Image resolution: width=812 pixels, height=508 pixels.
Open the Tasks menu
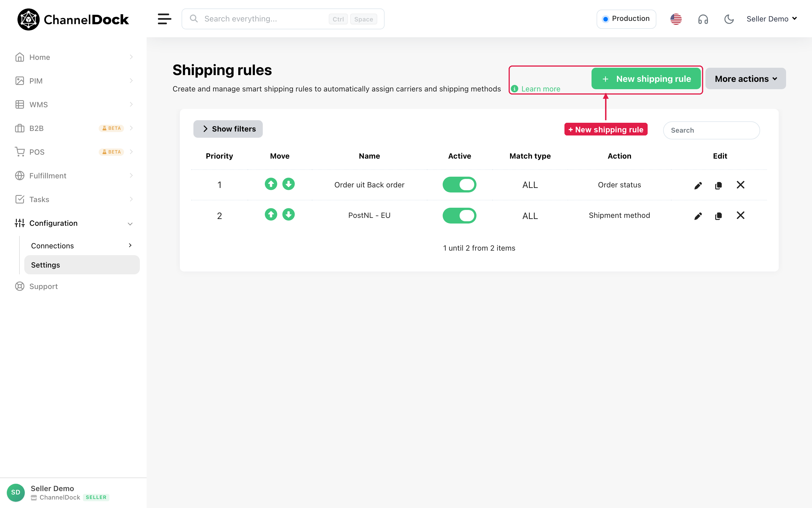point(74,199)
